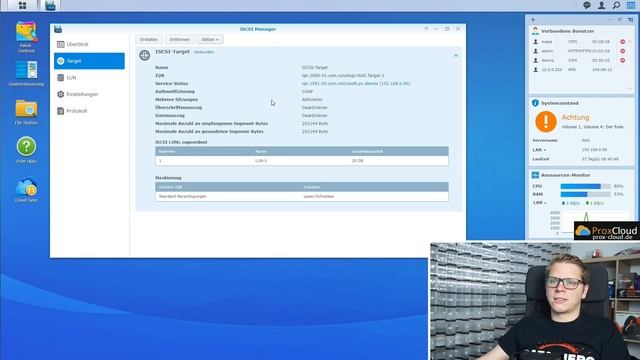
Task: Switch to the Überblick section
Action: pyautogui.click(x=89, y=44)
